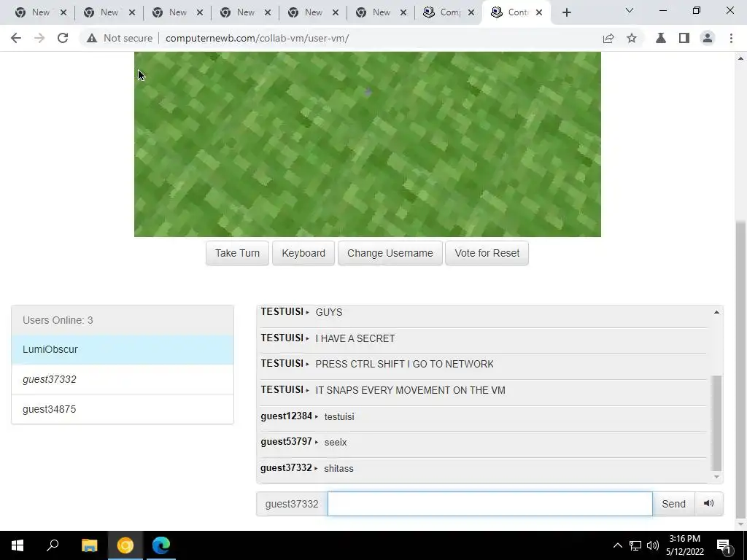
Task: Share this page via share icon
Action: [608, 38]
